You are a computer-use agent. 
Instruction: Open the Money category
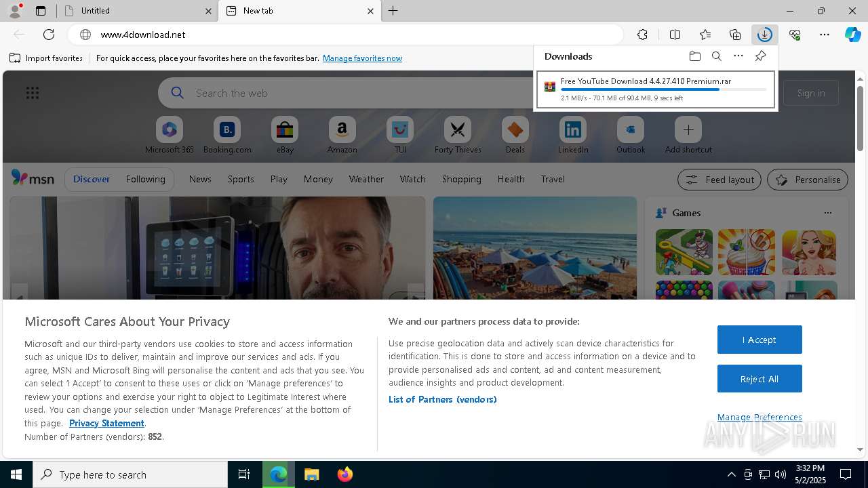(318, 179)
